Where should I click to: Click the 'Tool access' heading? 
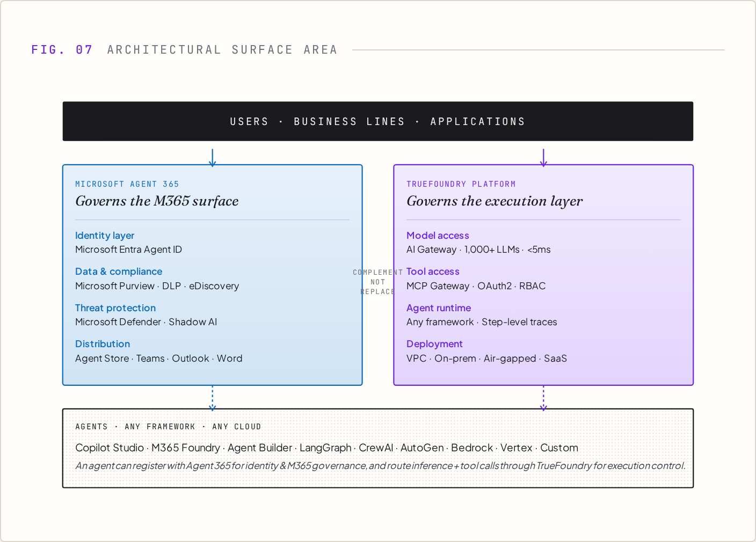[433, 272]
